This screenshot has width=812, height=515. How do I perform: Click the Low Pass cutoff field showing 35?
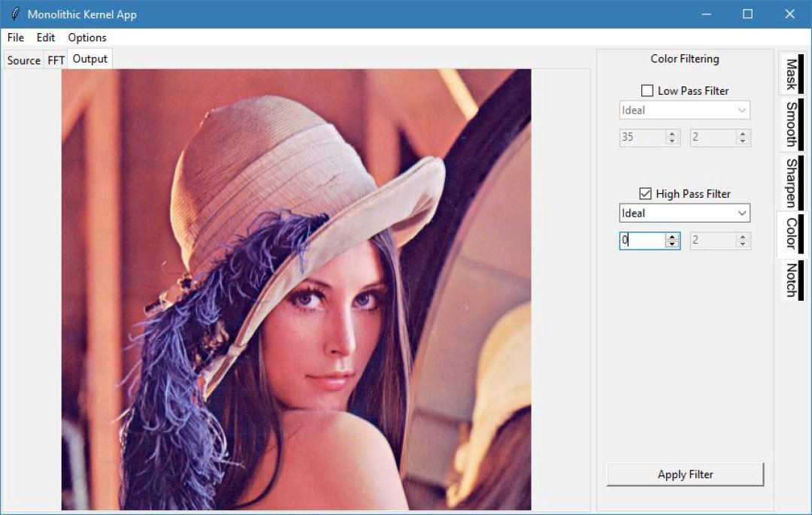pos(642,137)
